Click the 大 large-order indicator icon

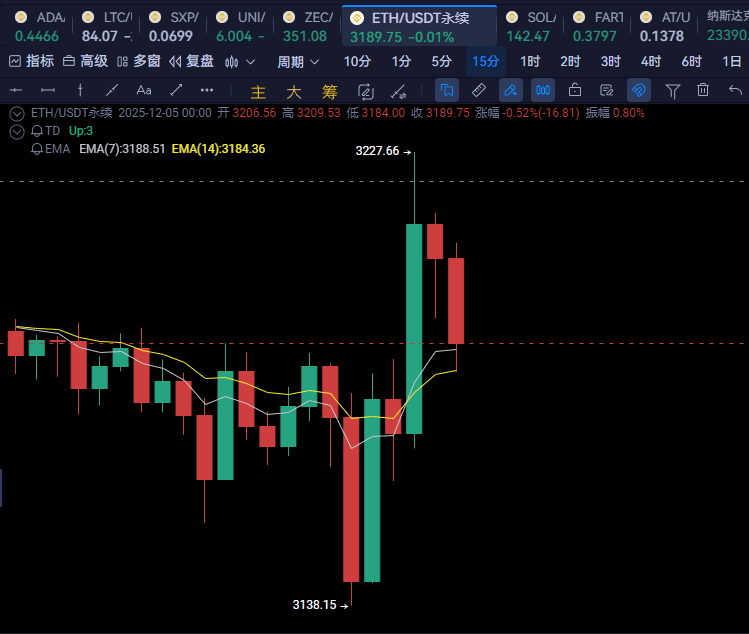[x=294, y=91]
